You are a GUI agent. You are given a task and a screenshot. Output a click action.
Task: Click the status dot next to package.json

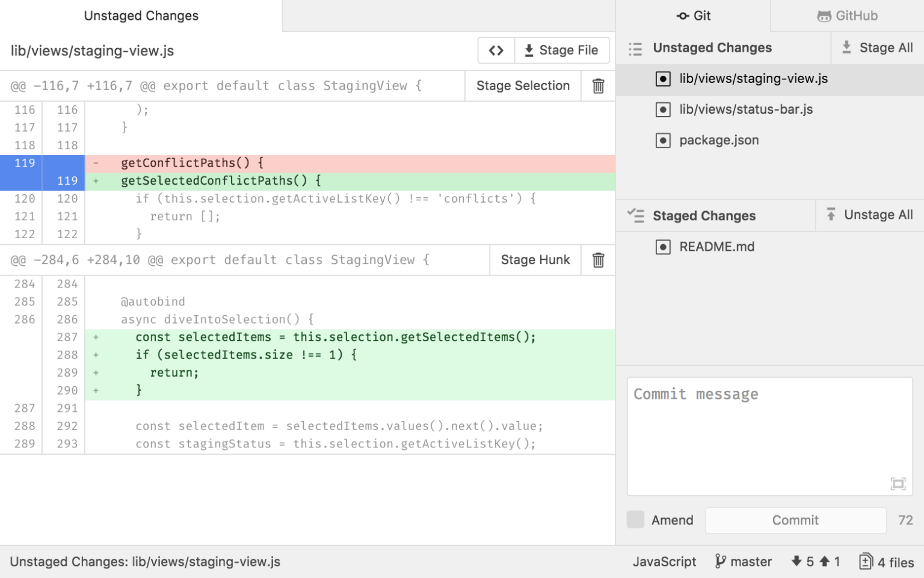tap(663, 140)
